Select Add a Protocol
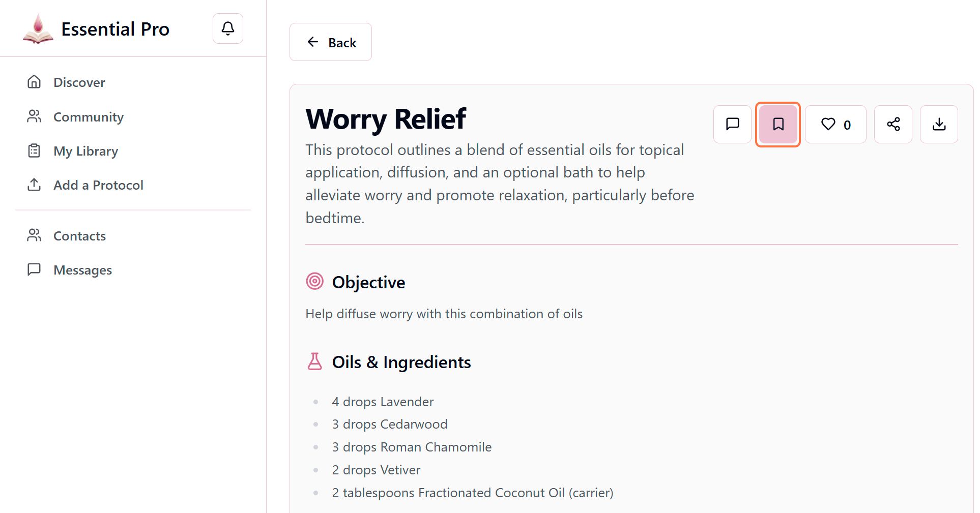This screenshot has height=513, width=980. point(98,185)
